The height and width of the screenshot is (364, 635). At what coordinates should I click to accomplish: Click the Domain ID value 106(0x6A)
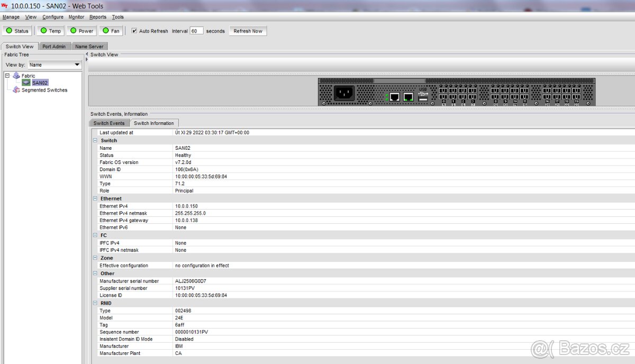186,169
